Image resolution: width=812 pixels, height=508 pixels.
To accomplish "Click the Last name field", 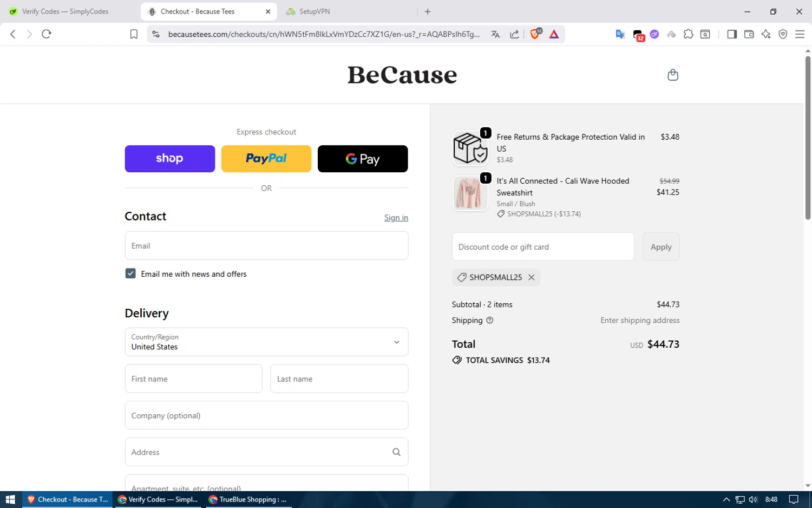I will coord(339,379).
